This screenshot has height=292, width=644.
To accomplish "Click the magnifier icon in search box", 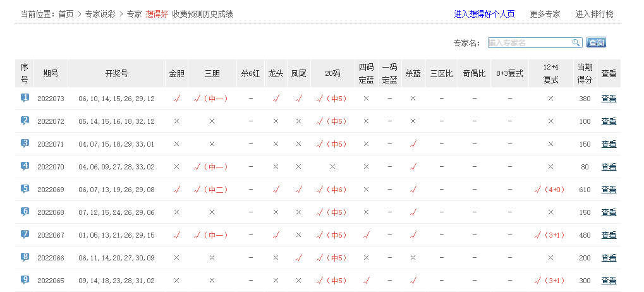I will coord(576,43).
